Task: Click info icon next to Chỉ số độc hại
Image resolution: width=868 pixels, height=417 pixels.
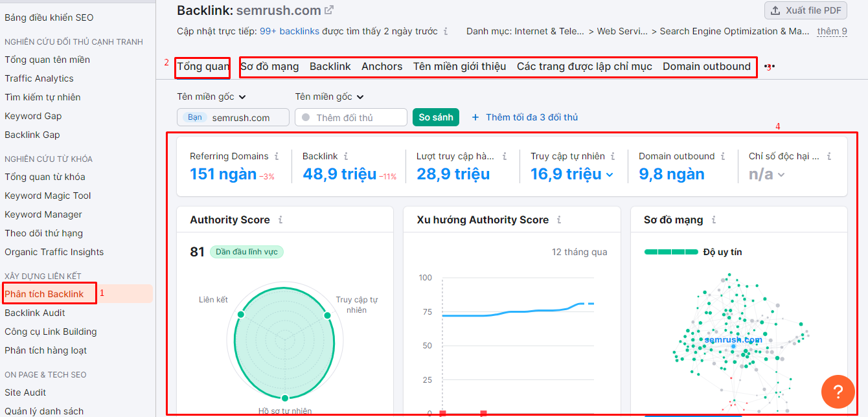Action: click(x=829, y=156)
